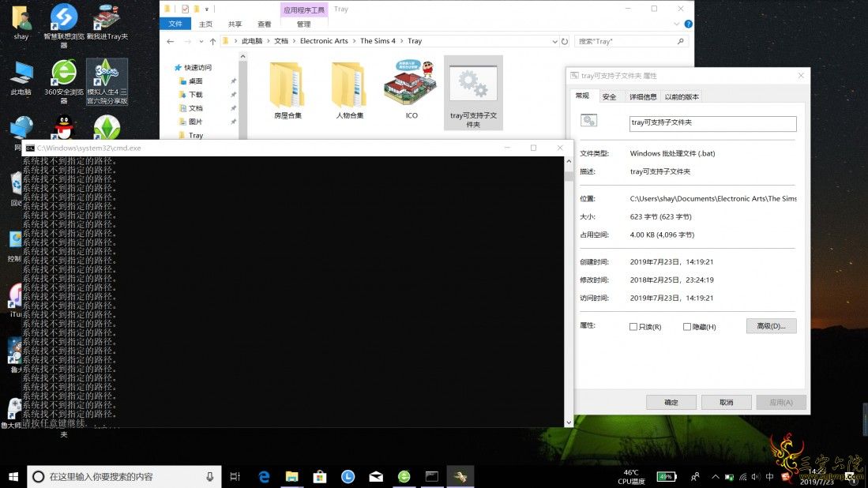Viewport: 868px width, 488px height.
Task: Click 确定 in properties dialog
Action: pyautogui.click(x=671, y=402)
